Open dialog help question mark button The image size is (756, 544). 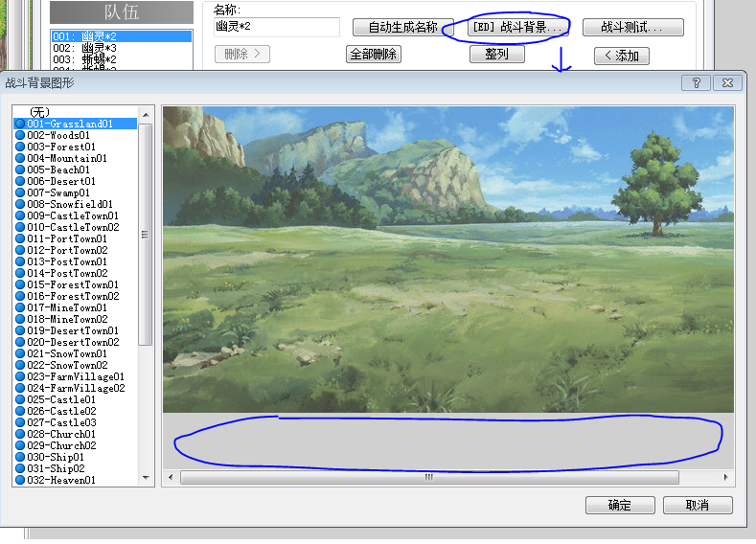pos(696,83)
